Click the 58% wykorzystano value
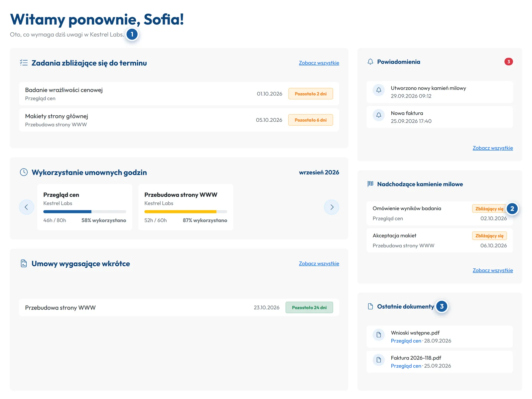Image resolution: width=532 pixels, height=399 pixels. pos(104,220)
